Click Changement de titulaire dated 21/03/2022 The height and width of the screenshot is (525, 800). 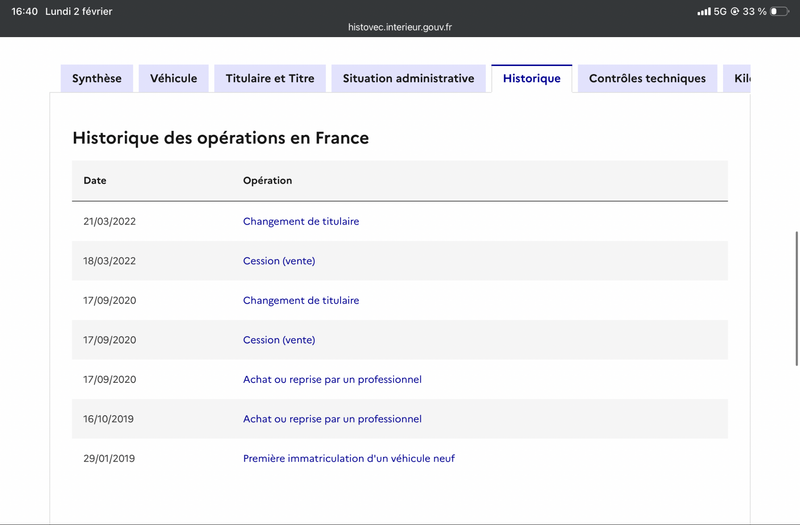301,221
